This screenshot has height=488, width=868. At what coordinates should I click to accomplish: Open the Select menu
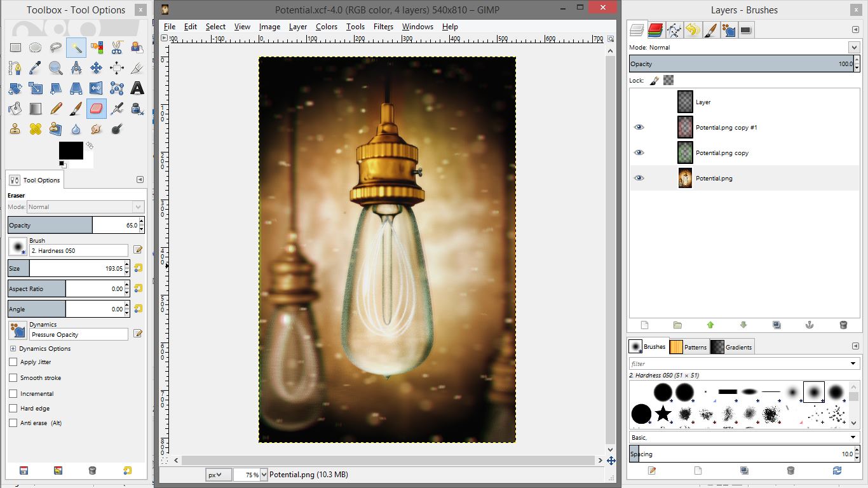click(x=215, y=27)
